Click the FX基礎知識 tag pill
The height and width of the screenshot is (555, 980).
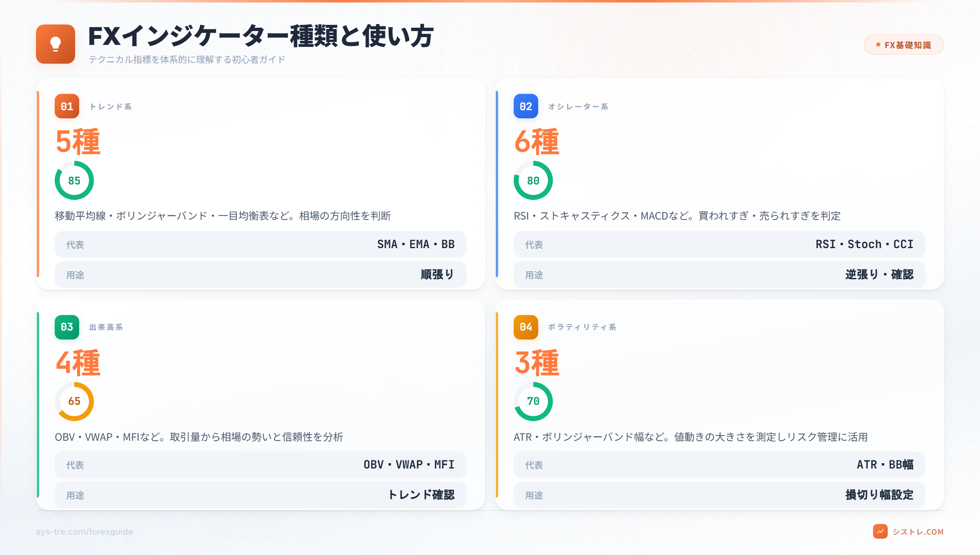click(904, 45)
